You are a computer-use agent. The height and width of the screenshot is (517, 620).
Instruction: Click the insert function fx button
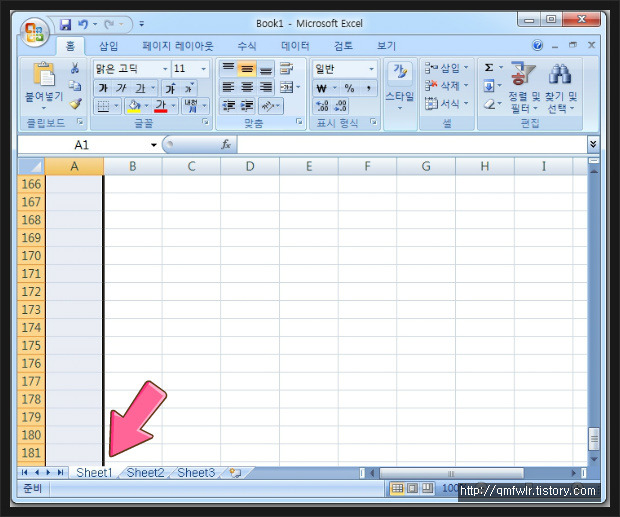click(226, 145)
